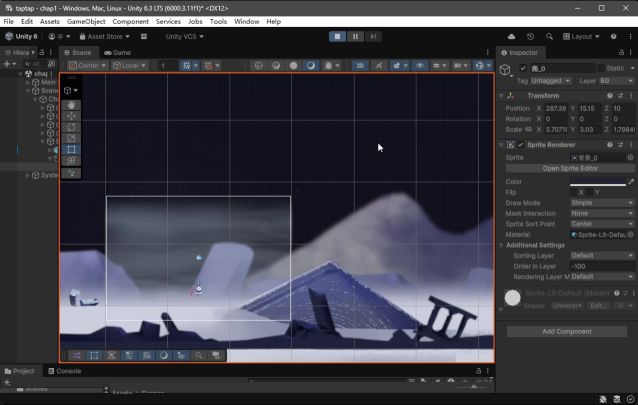Click the magnifier icon in bottom overlay toolbar
The height and width of the screenshot is (405, 638).
tap(199, 356)
